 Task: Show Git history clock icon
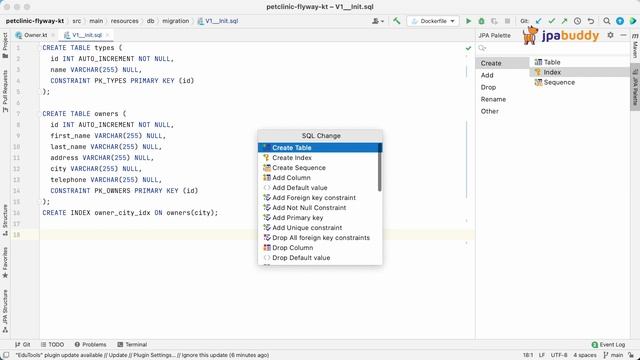578,21
